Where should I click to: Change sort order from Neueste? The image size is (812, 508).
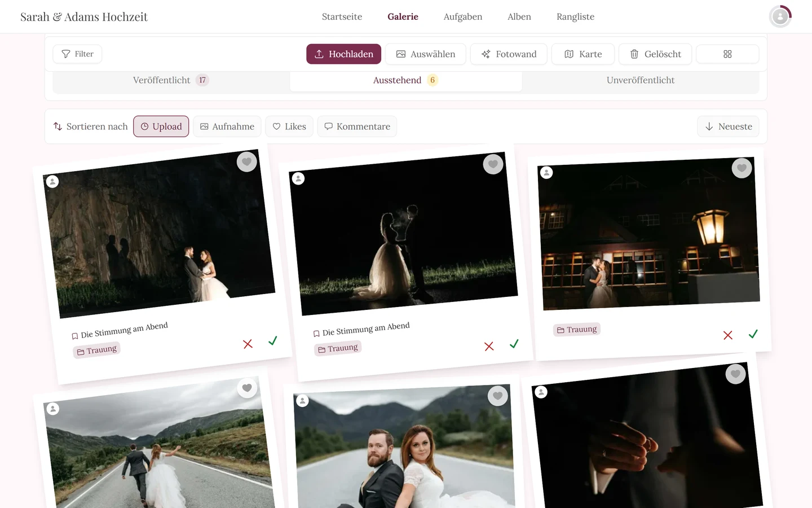click(x=729, y=126)
